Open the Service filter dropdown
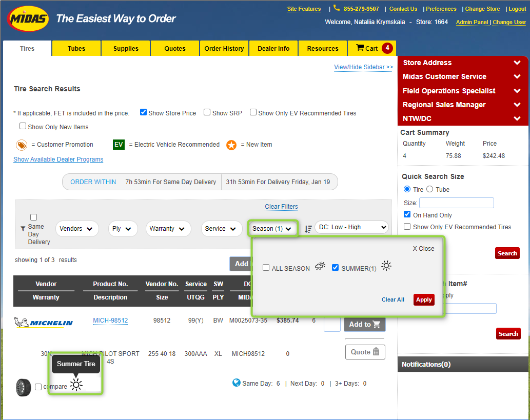The image size is (530, 420). [x=222, y=229]
